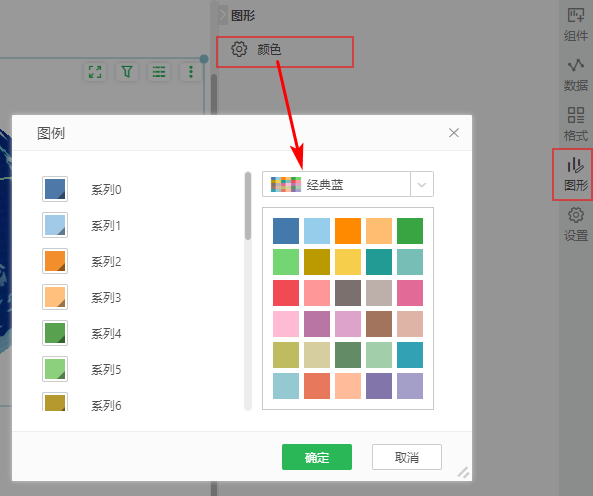The height and width of the screenshot is (496, 593).
Task: Click the 系列0 label
Action: (x=106, y=189)
